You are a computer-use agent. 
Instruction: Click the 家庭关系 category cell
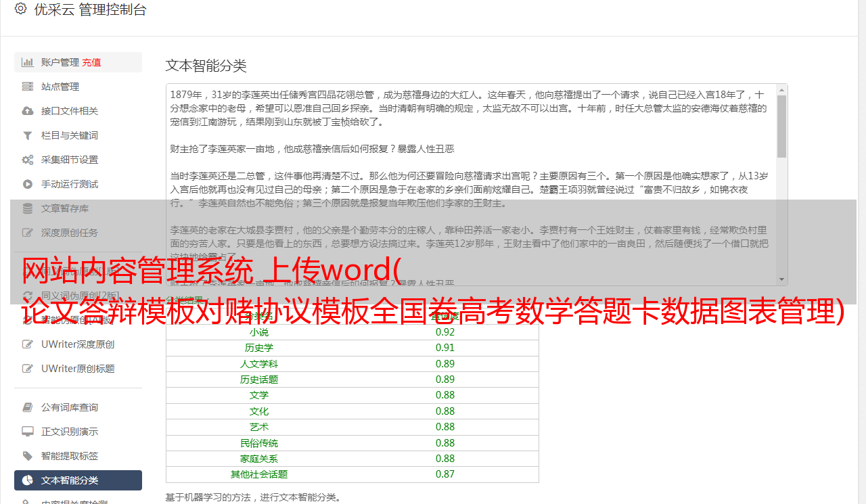click(259, 459)
